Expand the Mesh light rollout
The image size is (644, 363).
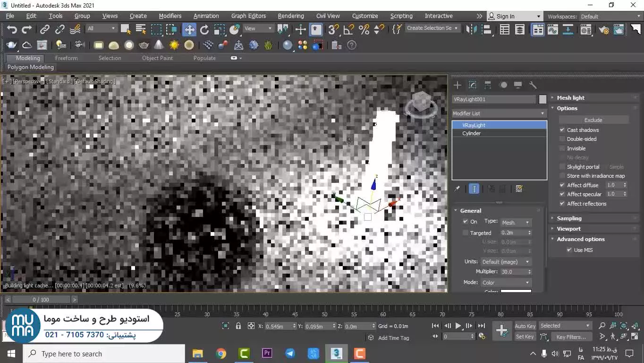coord(570,98)
